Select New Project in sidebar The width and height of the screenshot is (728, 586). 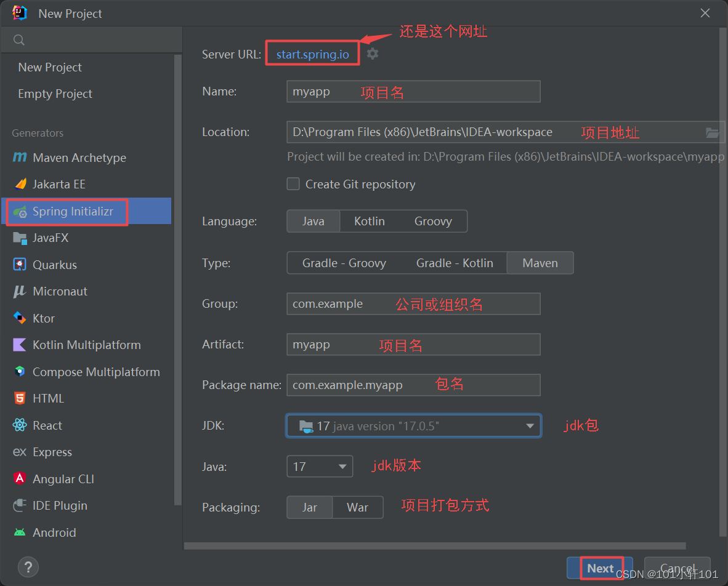coord(50,67)
